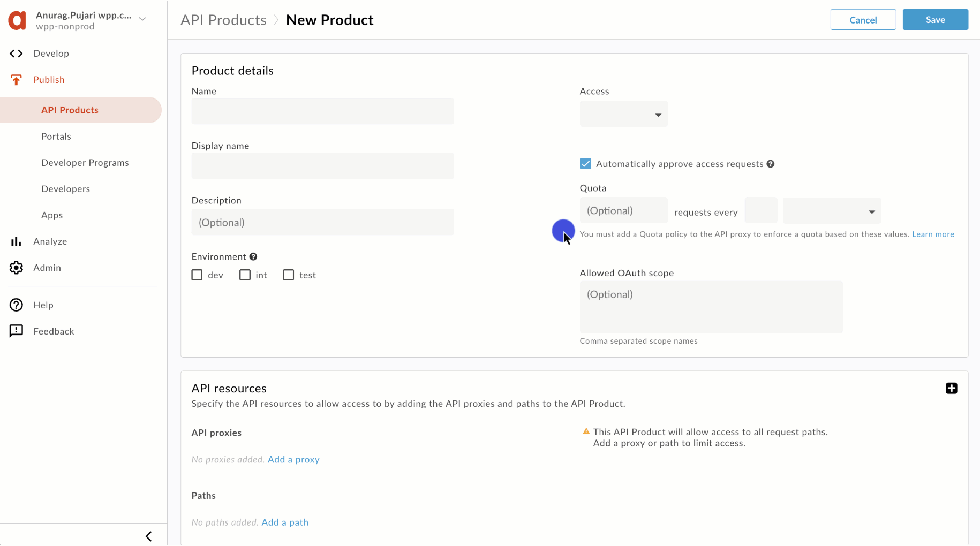Go to Developer Programs menu item
The width and height of the screenshot is (980, 546).
[x=85, y=163]
